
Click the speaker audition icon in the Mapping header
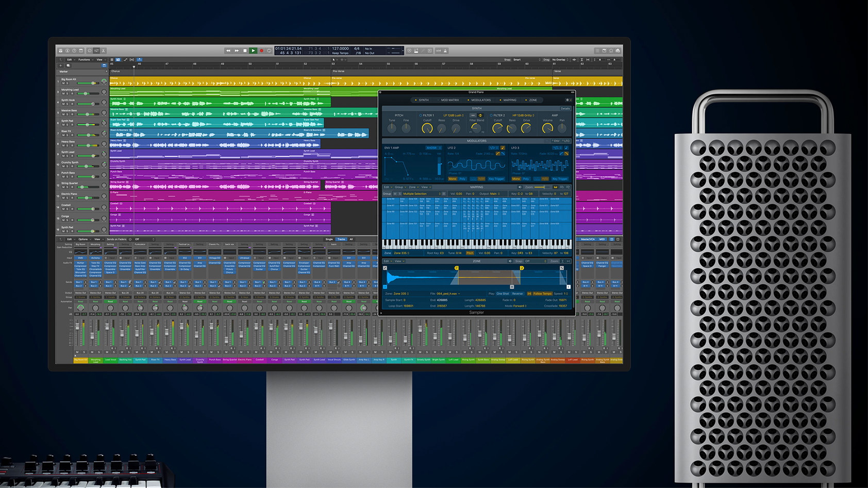520,187
